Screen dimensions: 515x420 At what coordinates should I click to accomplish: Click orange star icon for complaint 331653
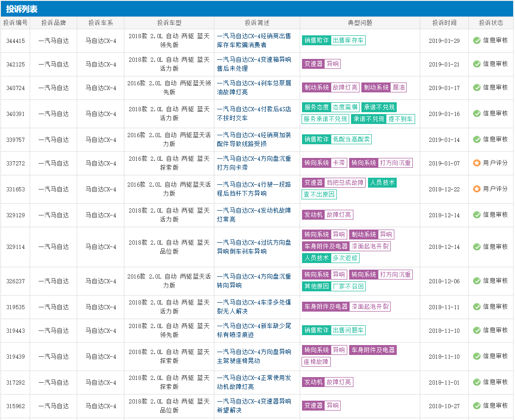(476, 189)
